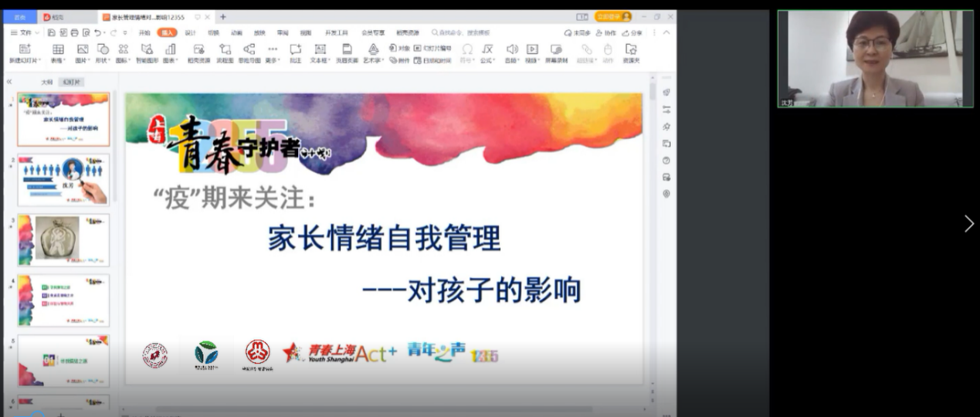Insert a mind map with 思维导图
980x417 pixels.
(249, 49)
